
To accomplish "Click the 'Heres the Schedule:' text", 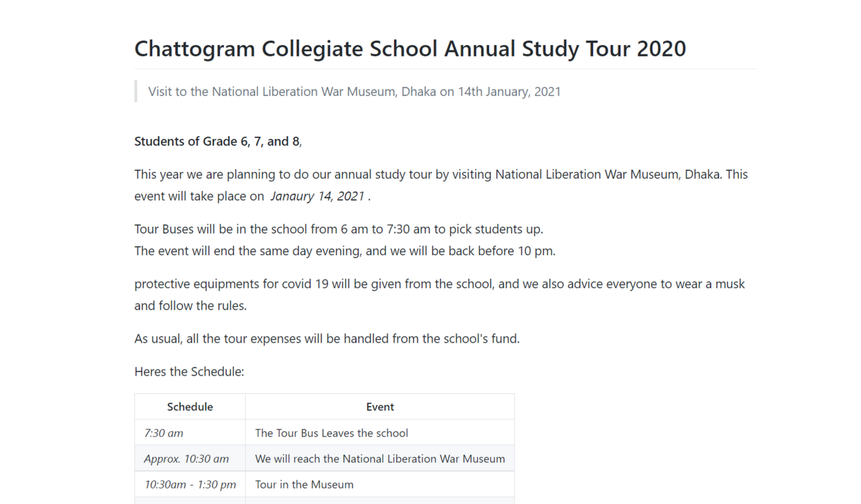I will (x=189, y=372).
